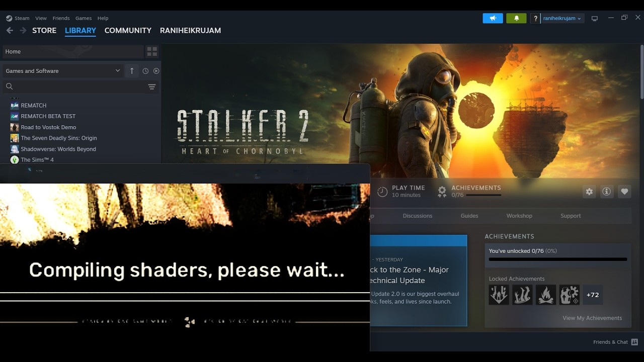The height and width of the screenshot is (362, 644).
Task: Switch to the STORE section
Action: pos(44,31)
